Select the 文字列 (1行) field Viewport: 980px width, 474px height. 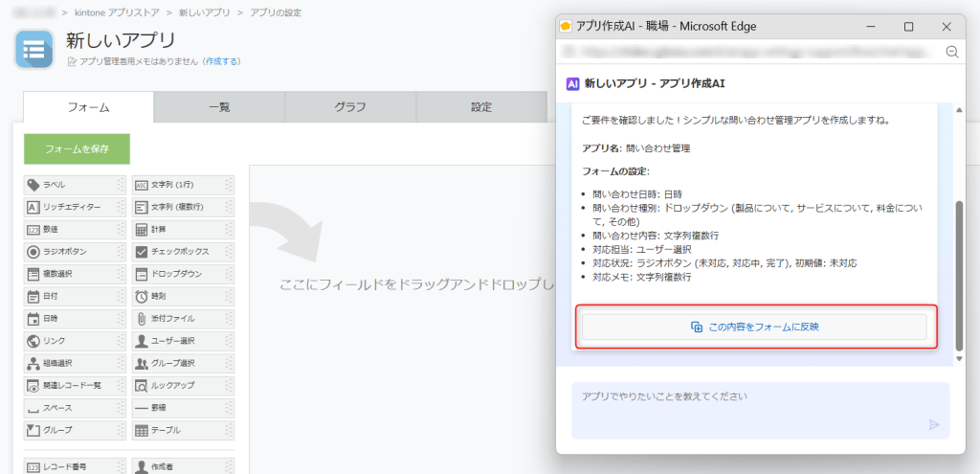coord(183,185)
